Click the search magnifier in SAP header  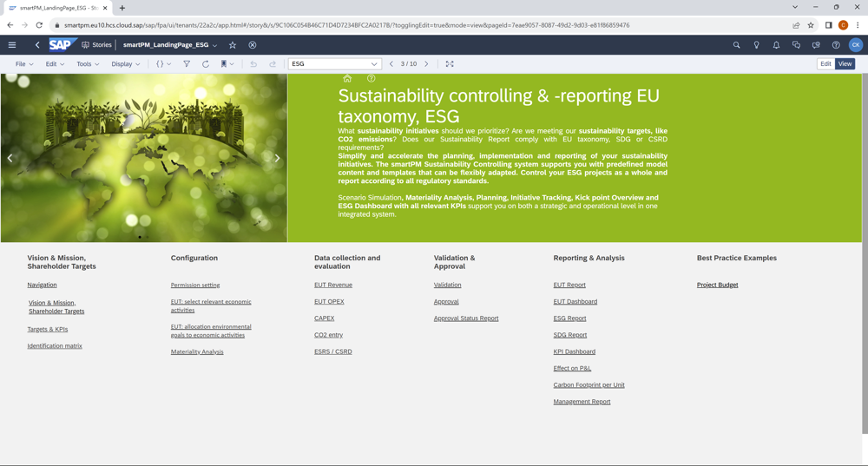(736, 45)
